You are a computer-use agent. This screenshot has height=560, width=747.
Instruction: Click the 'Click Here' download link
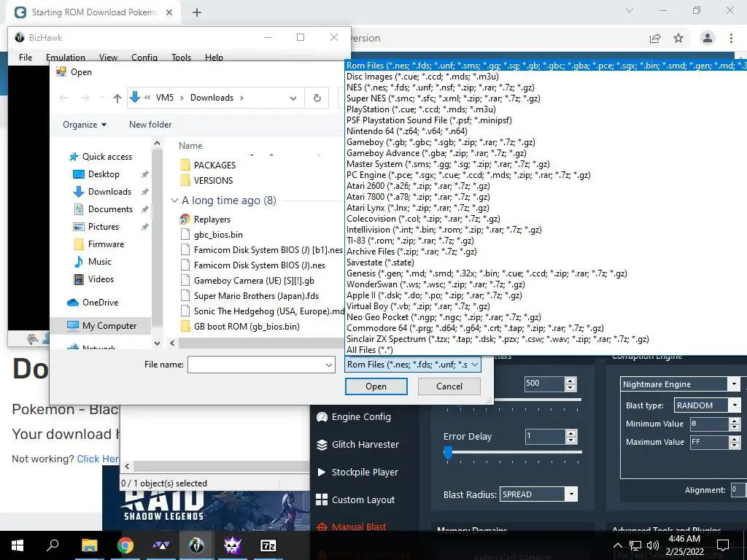coord(98,459)
